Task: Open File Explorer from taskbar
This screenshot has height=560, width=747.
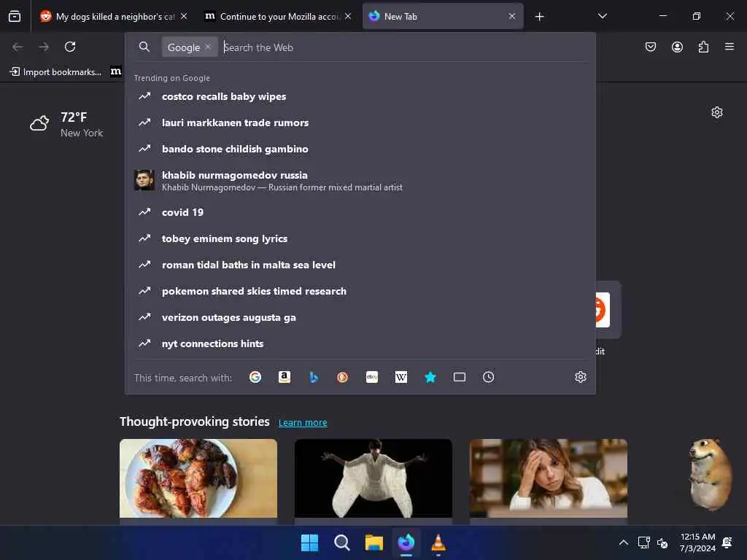Action: pyautogui.click(x=374, y=542)
